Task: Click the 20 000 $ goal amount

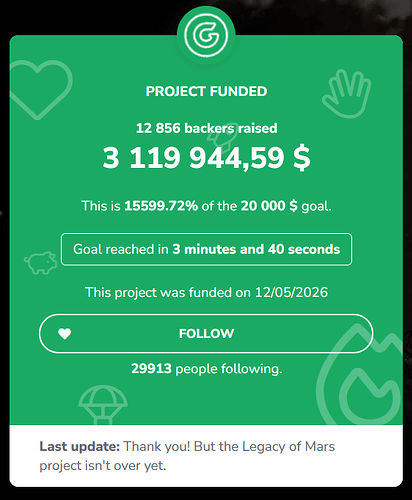Action: coord(269,206)
